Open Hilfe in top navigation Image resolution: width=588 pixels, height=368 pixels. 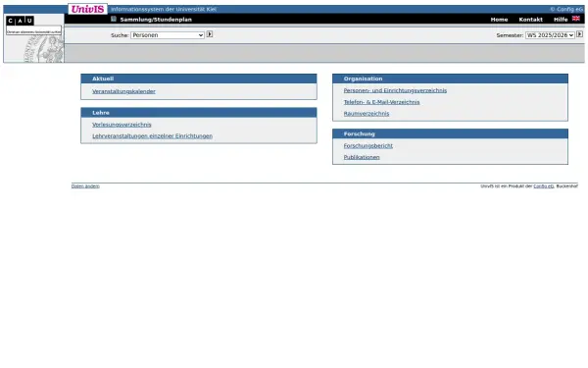coord(561,20)
